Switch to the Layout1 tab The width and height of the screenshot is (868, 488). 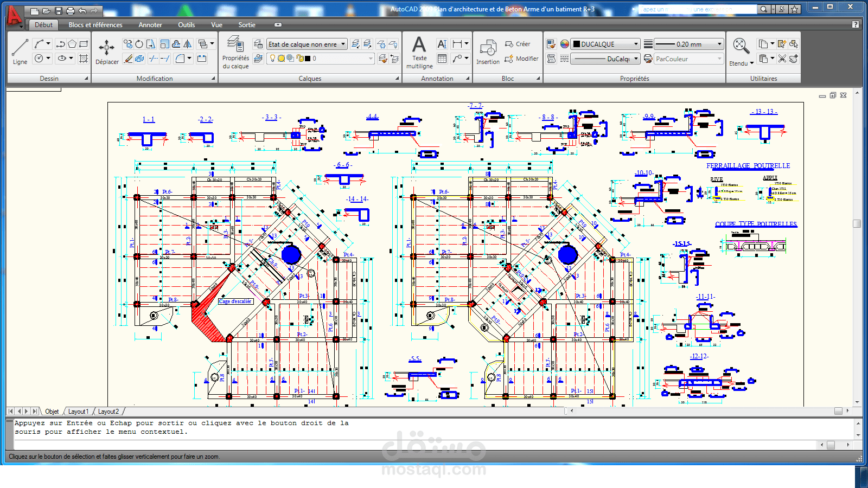tap(78, 412)
